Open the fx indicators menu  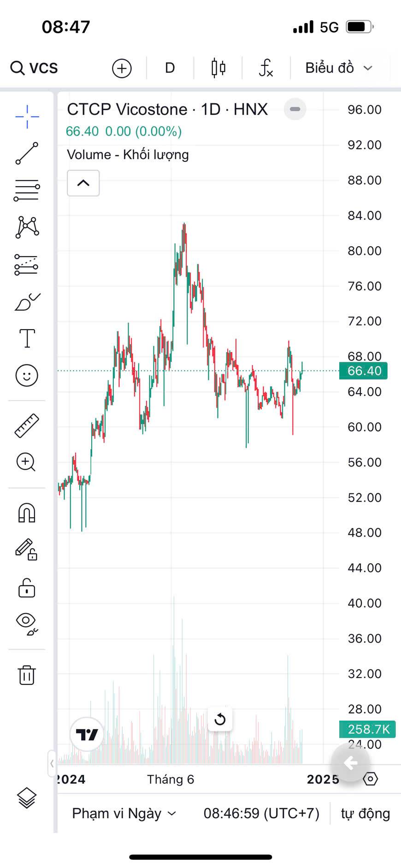(x=266, y=68)
